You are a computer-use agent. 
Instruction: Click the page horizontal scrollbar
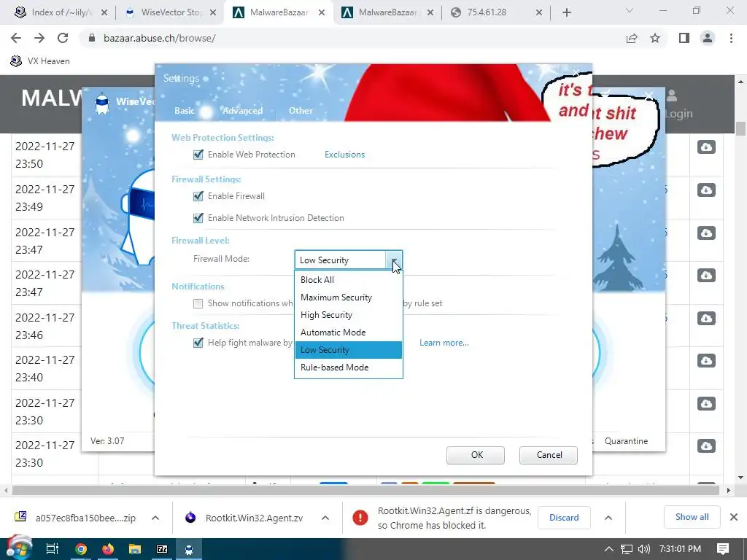365,490
